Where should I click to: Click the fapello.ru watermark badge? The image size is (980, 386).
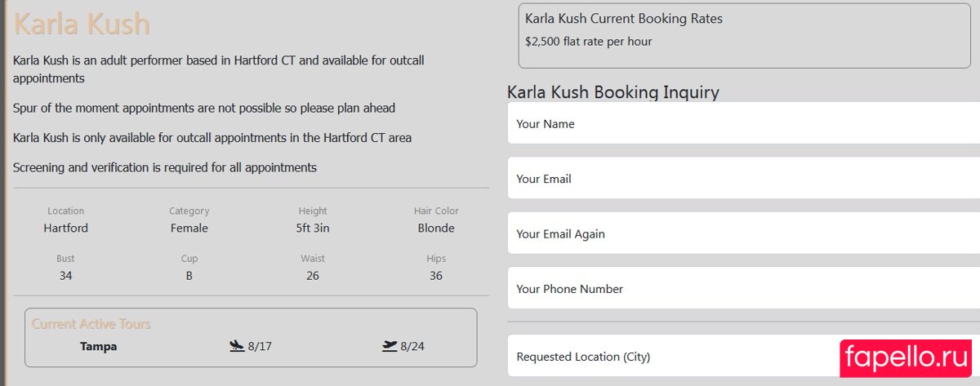point(906,358)
